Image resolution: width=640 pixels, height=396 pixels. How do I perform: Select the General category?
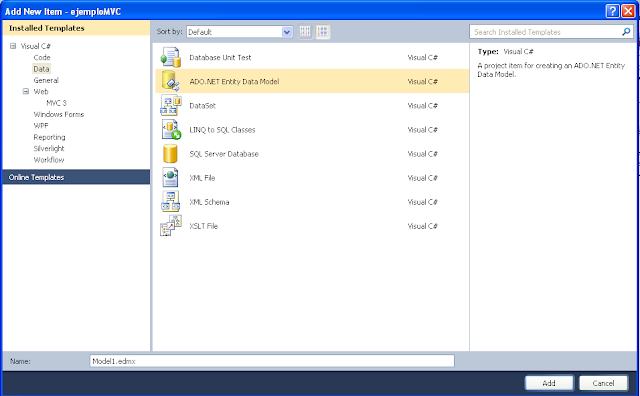point(46,80)
